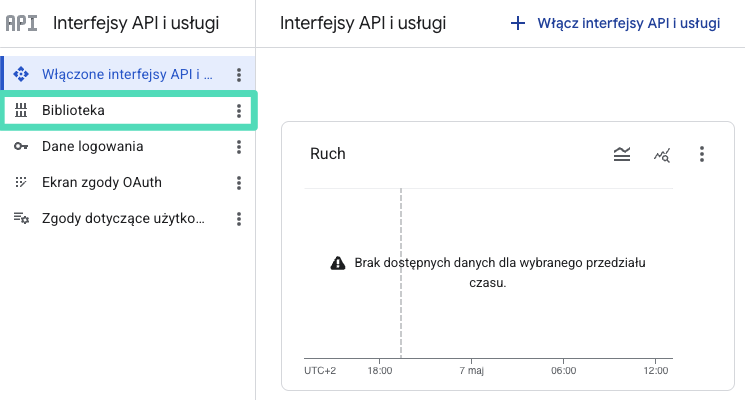Open Zgody dotyczące użytkowników item

click(128, 219)
